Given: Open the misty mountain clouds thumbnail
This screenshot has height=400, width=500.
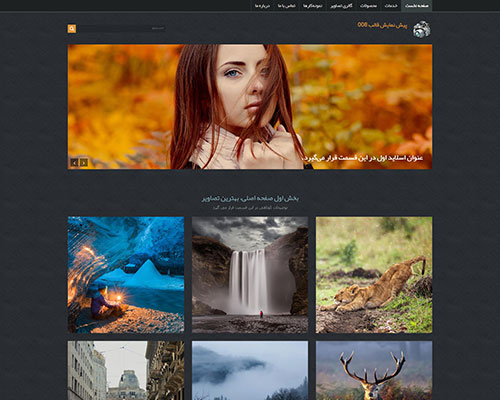Looking at the screenshot, I should 250,370.
